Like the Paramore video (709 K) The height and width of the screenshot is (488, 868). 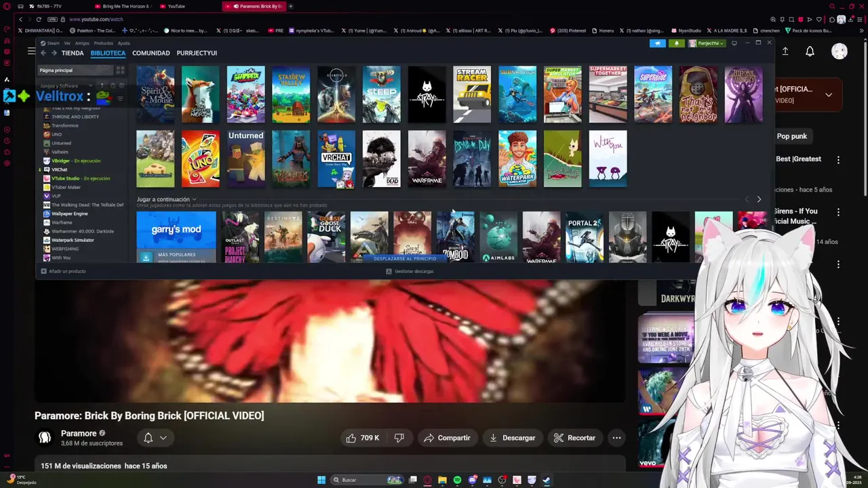click(362, 438)
